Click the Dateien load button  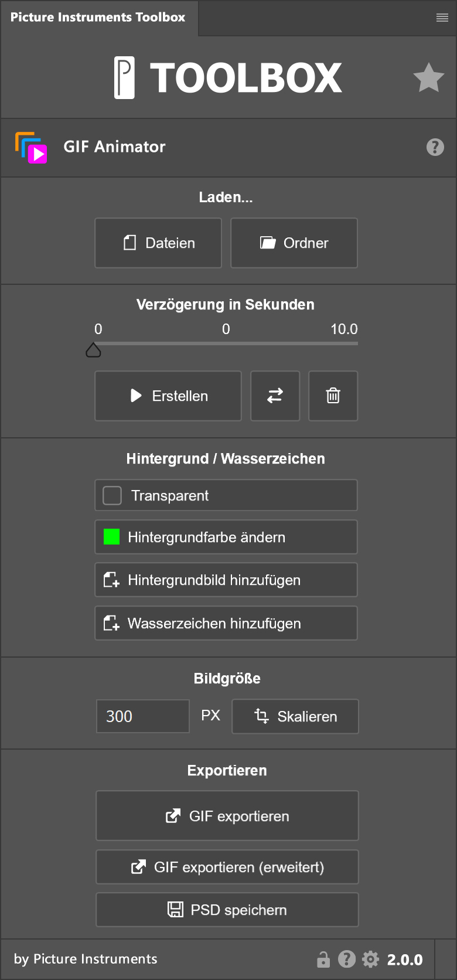158,243
